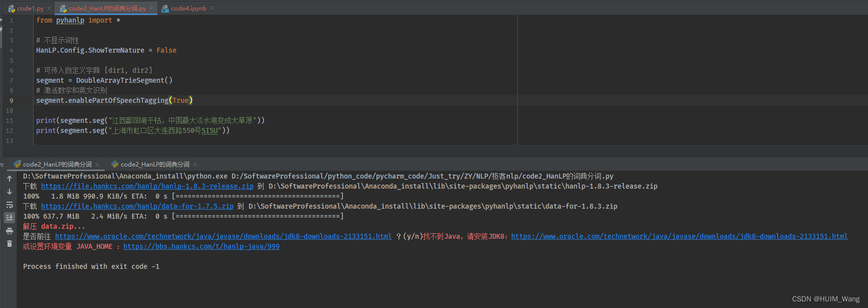Viewport: 868px width, 308px height.
Task: Click the comment '# 不显示词性'
Action: coord(58,40)
